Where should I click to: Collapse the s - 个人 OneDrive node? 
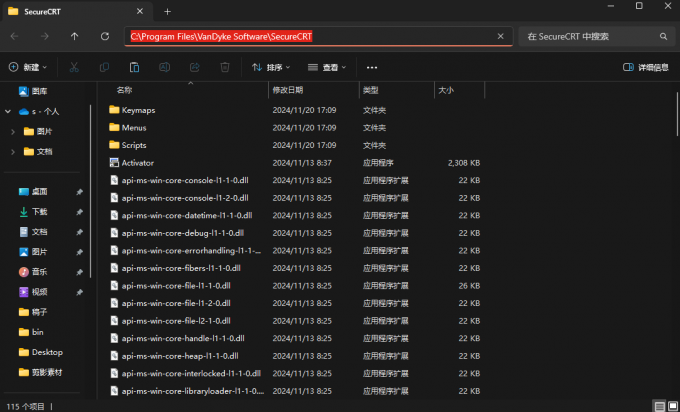pos(8,111)
